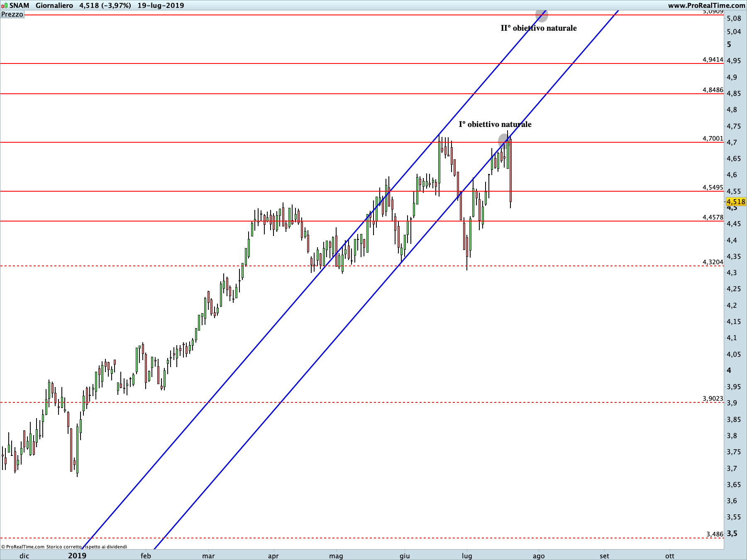The width and height of the screenshot is (747, 560).
Task: Click the 19-lug-2019 date label
Action: pos(161,5)
